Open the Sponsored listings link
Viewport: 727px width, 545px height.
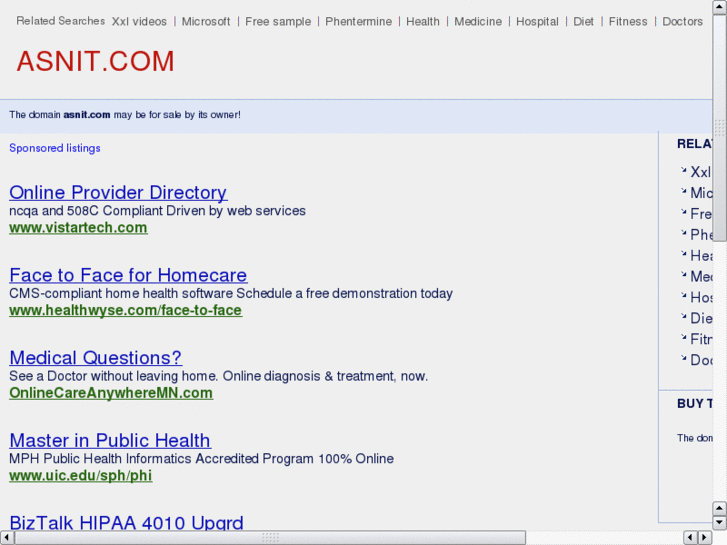(x=55, y=148)
